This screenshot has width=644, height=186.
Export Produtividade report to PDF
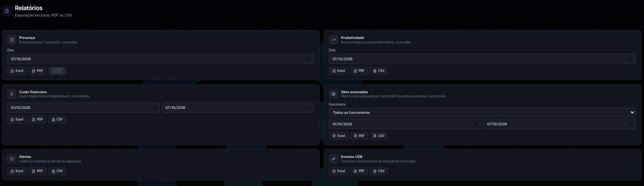point(359,71)
